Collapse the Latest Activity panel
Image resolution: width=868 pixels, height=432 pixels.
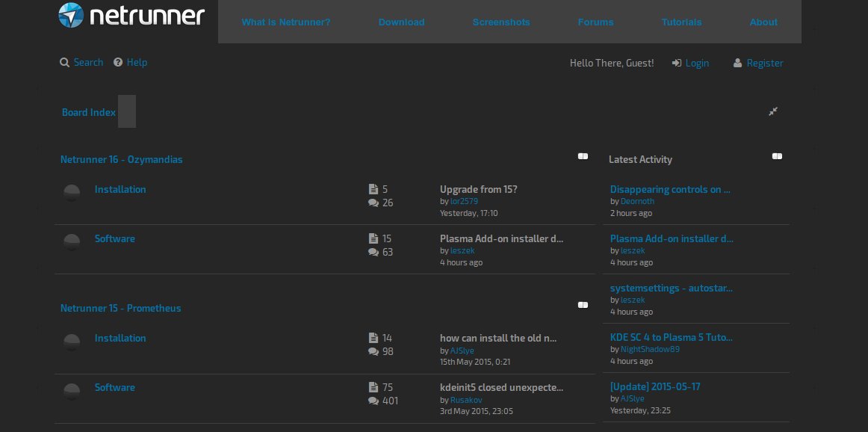[777, 156]
